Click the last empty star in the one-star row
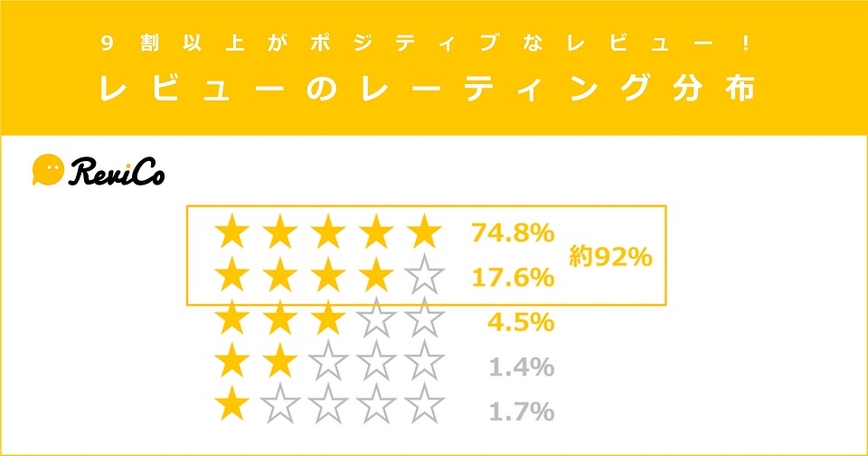Screen dimensions: 868x456 point(424,407)
